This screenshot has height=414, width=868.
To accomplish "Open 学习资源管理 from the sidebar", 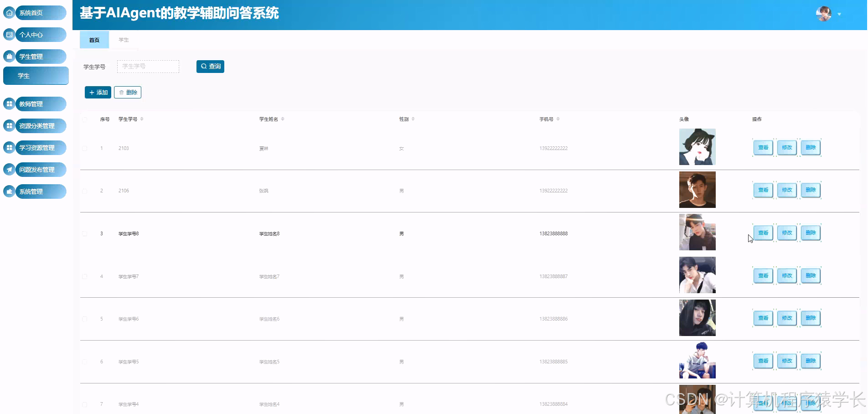I will pos(36,147).
